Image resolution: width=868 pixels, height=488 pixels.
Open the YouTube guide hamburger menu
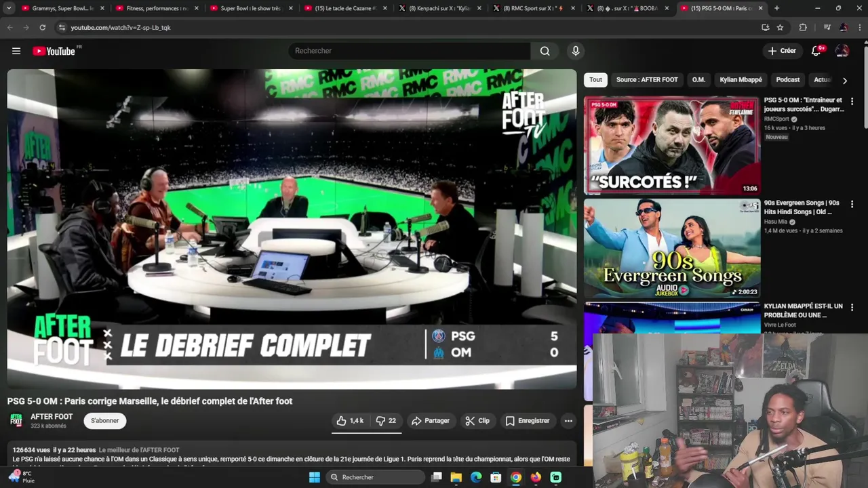click(x=16, y=51)
